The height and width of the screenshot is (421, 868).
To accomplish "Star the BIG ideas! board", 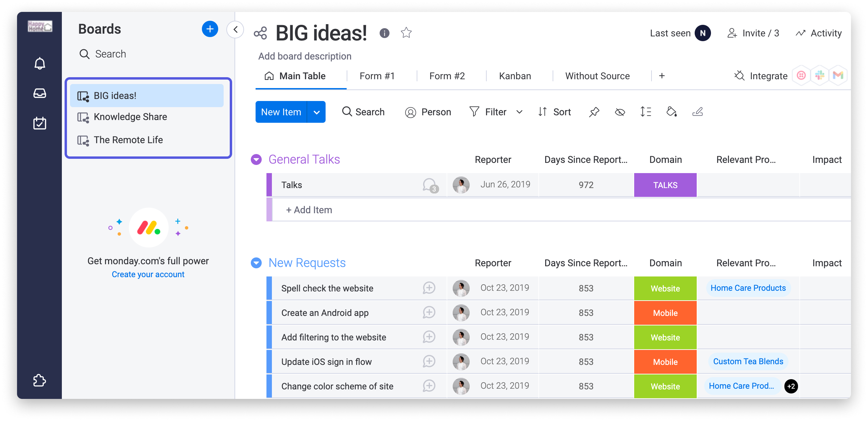I will click(x=406, y=33).
